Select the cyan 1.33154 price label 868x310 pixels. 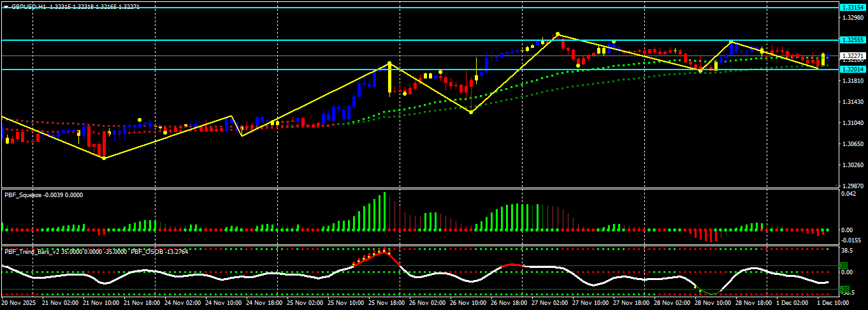853,7
